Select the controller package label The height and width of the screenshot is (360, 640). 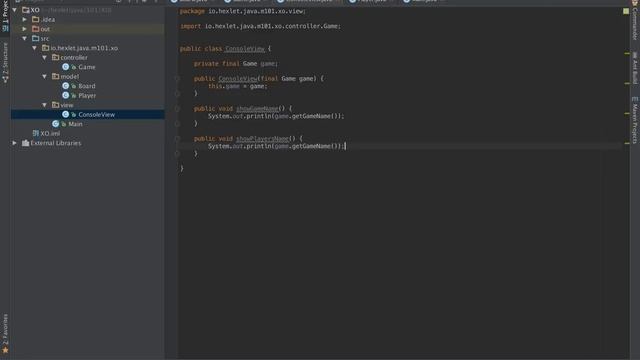point(74,58)
